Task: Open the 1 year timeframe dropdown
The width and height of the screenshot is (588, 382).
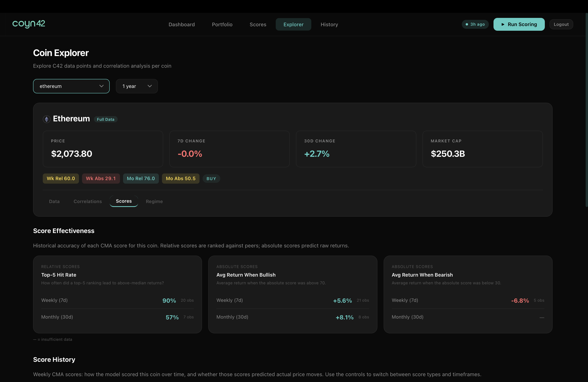Action: point(137,86)
